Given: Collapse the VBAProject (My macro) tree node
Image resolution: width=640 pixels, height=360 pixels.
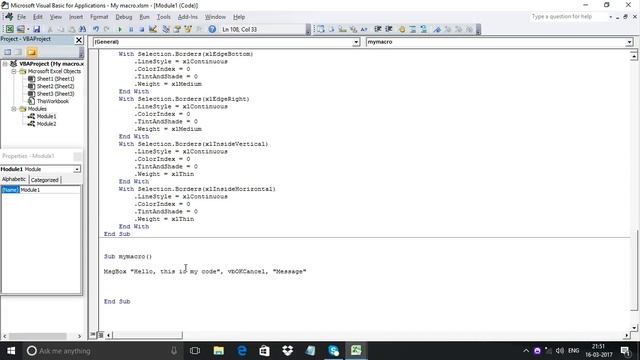Looking at the screenshot, I should [x=5, y=64].
